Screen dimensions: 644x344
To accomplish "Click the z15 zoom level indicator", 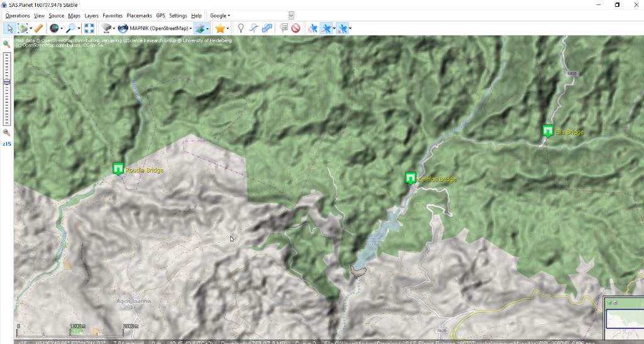I will point(6,144).
